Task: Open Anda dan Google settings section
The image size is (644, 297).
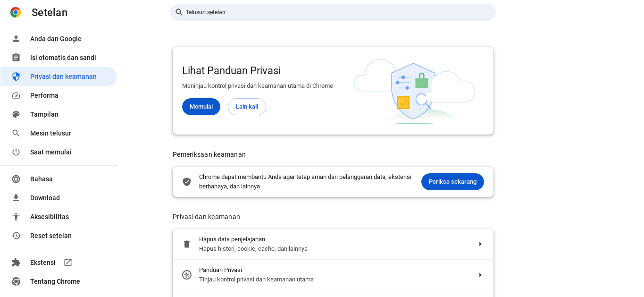Action: click(x=59, y=39)
